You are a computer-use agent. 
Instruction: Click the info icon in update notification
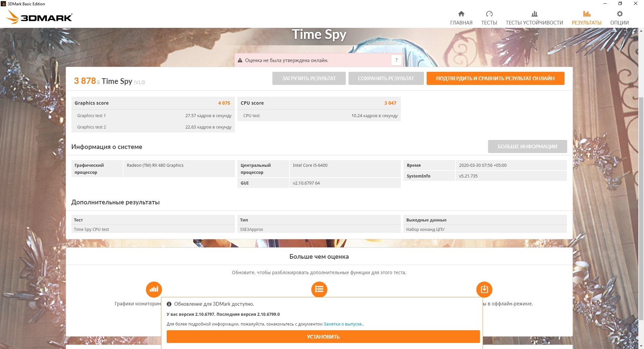(169, 304)
